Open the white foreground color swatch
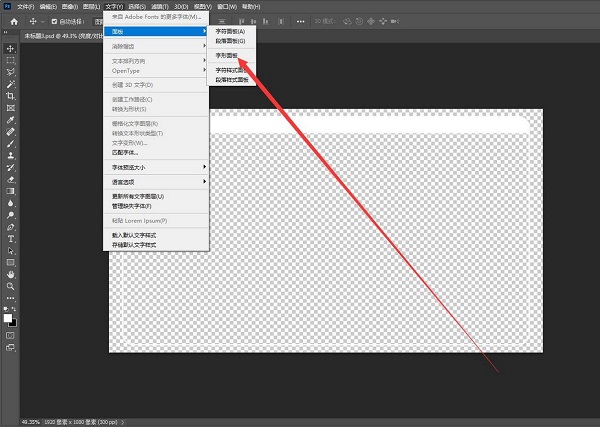600x427 pixels. pos(8,318)
